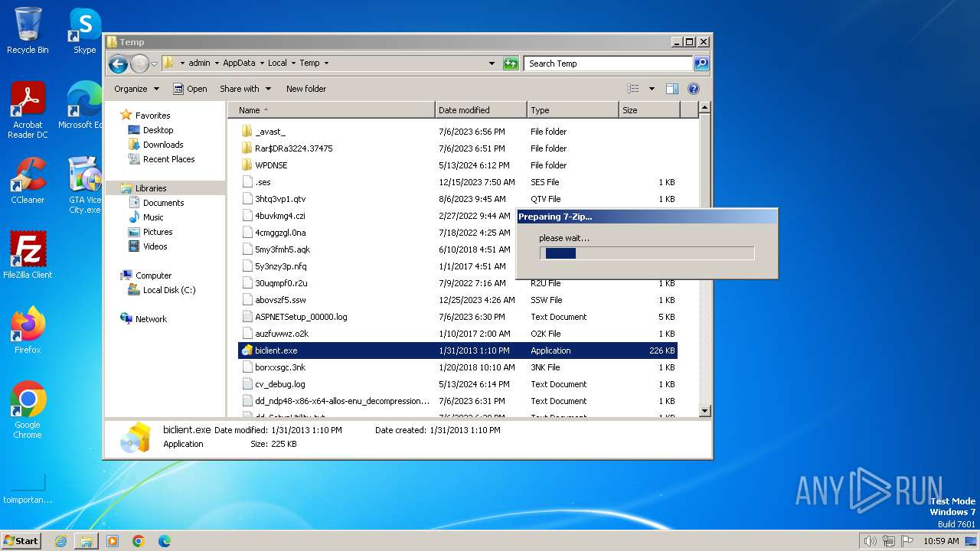Expand address bar previous locations dropdown
The width and height of the screenshot is (980, 551).
(492, 64)
